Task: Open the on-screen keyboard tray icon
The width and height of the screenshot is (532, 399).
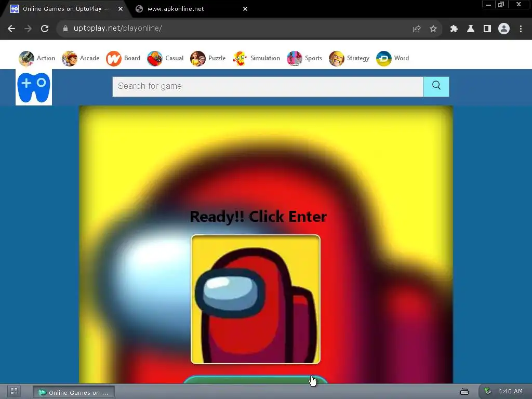Action: (x=464, y=392)
